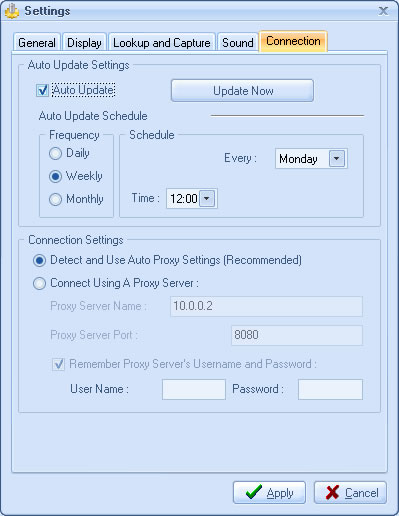Click the Update Now button
The height and width of the screenshot is (516, 399).
point(242,90)
